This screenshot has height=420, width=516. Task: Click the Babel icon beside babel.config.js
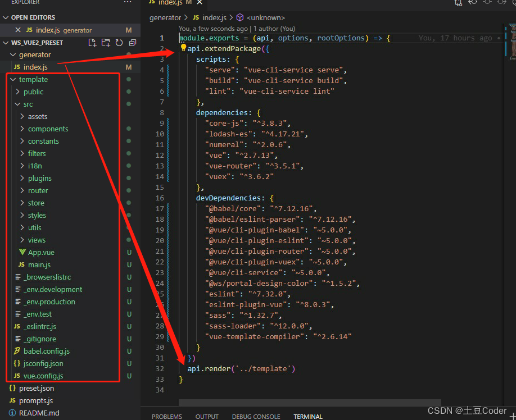click(17, 351)
